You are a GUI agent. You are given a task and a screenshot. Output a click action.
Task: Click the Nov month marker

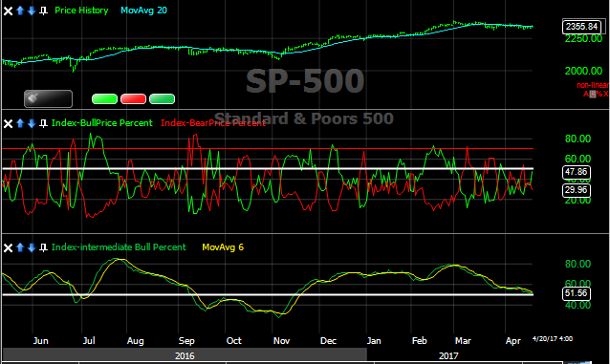[x=281, y=341]
